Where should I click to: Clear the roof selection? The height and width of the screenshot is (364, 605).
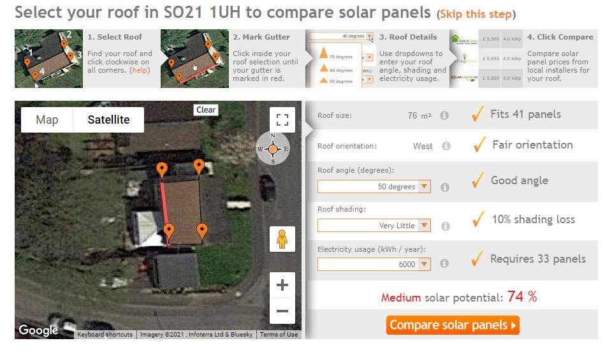coord(206,110)
